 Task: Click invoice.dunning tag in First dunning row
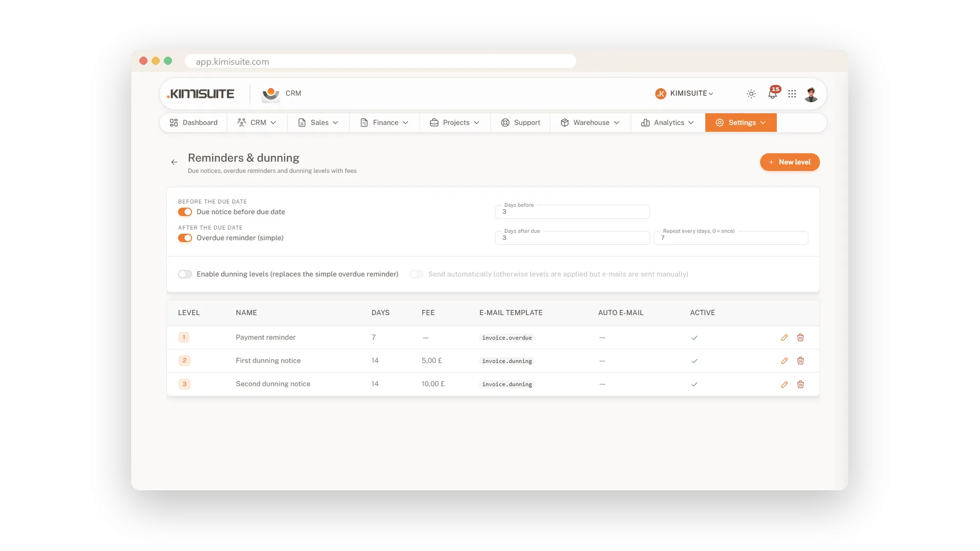click(x=507, y=361)
